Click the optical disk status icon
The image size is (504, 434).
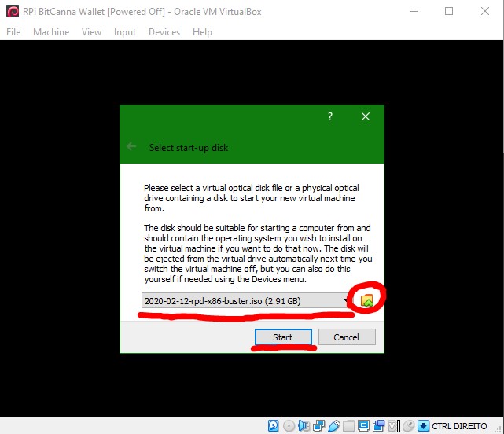tap(289, 426)
